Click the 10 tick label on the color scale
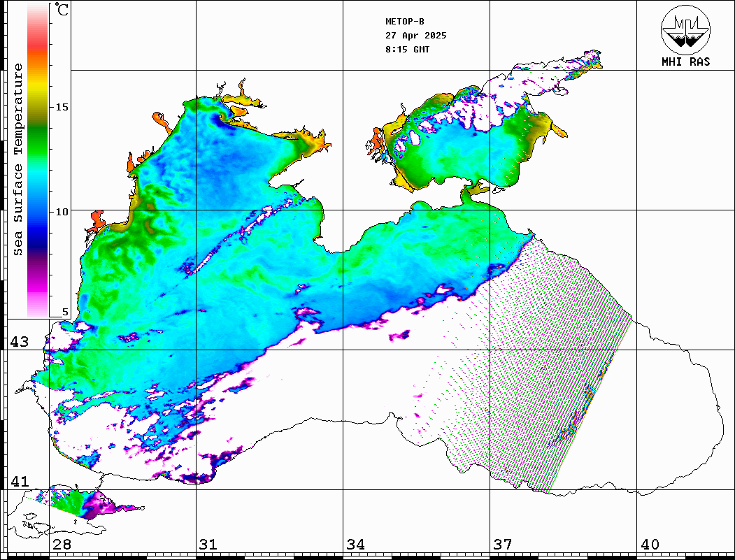The image size is (735, 560). (x=62, y=212)
